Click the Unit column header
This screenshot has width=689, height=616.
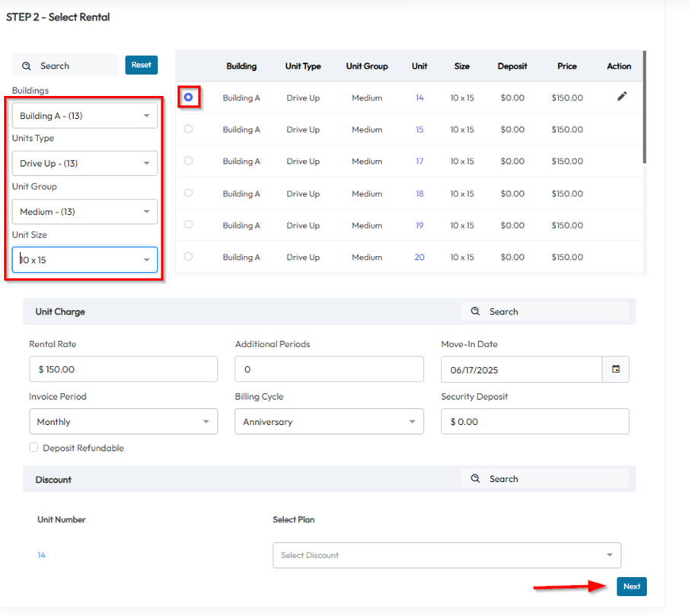pos(419,66)
